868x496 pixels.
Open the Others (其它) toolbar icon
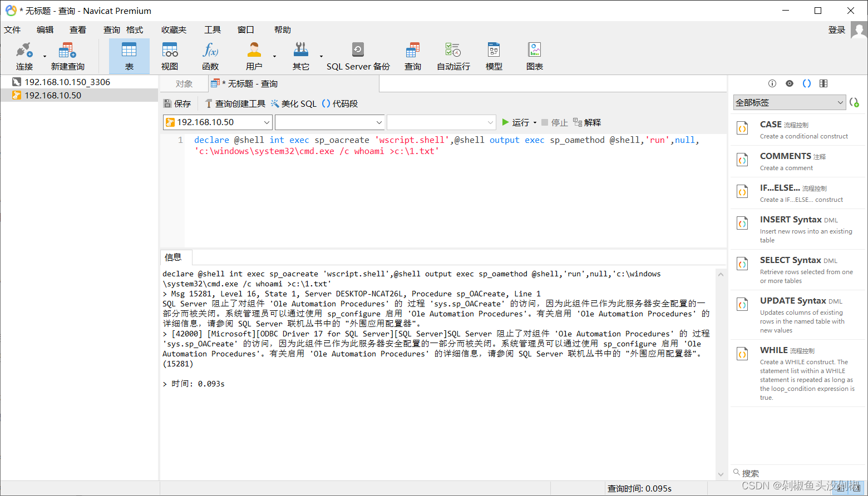(x=301, y=56)
